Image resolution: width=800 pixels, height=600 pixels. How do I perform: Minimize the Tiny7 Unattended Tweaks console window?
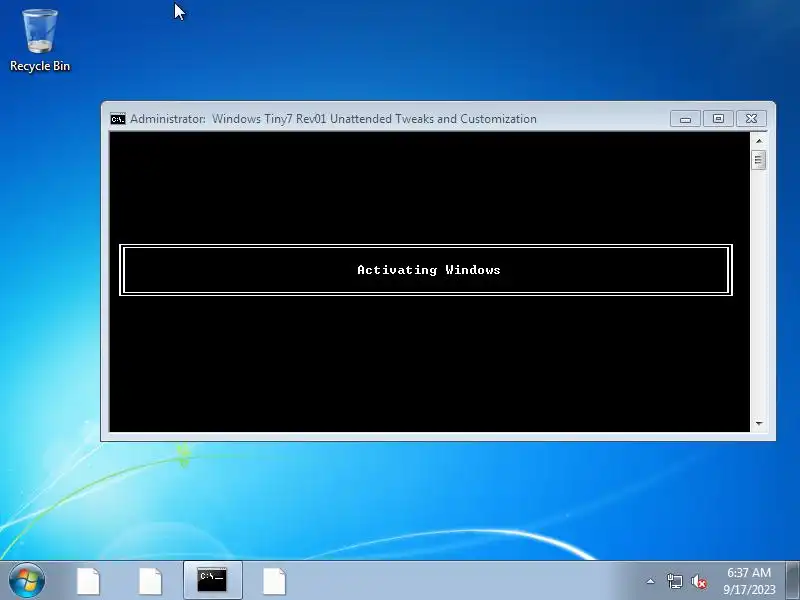point(685,119)
